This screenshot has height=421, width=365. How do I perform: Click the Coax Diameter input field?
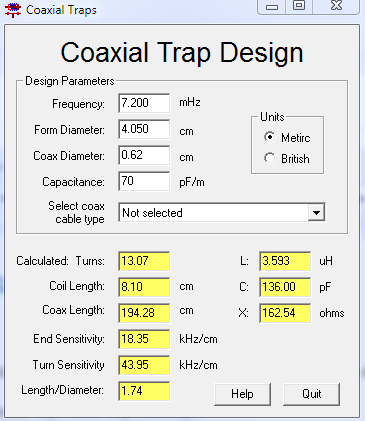click(x=144, y=155)
